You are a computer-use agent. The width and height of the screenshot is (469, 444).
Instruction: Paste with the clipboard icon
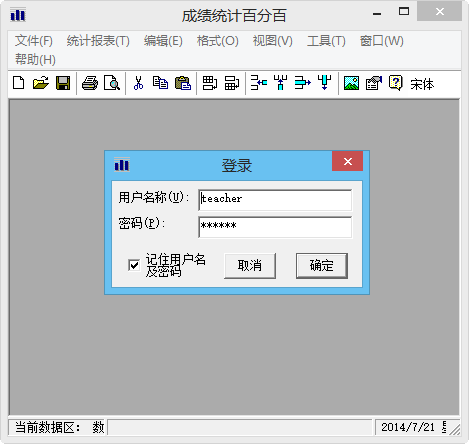coord(183,83)
